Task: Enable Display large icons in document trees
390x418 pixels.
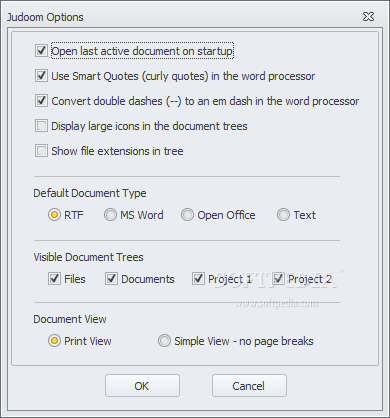Action: [x=41, y=126]
